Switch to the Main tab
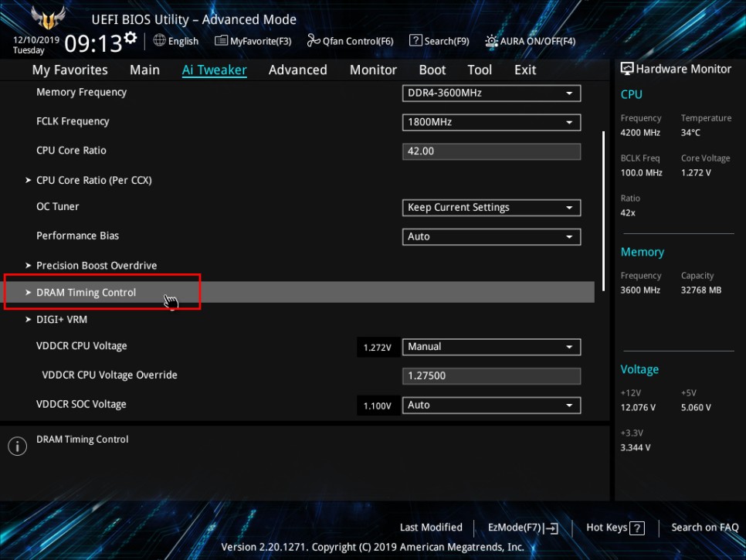Image resolution: width=746 pixels, height=560 pixels. [x=144, y=70]
